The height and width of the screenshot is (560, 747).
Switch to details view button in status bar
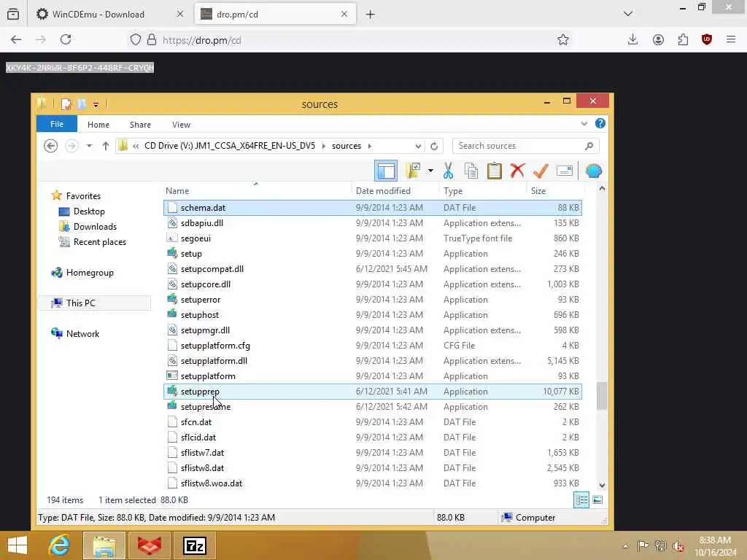(581, 500)
